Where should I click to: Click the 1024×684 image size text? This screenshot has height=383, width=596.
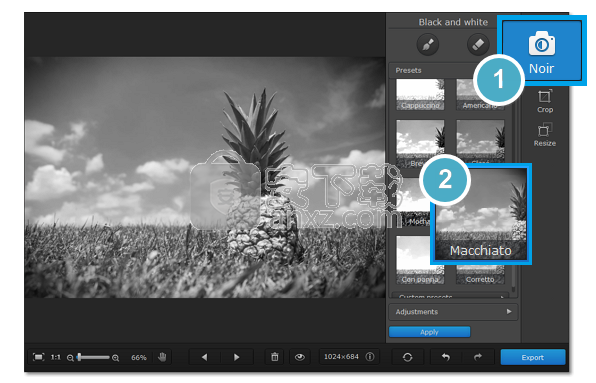point(341,357)
